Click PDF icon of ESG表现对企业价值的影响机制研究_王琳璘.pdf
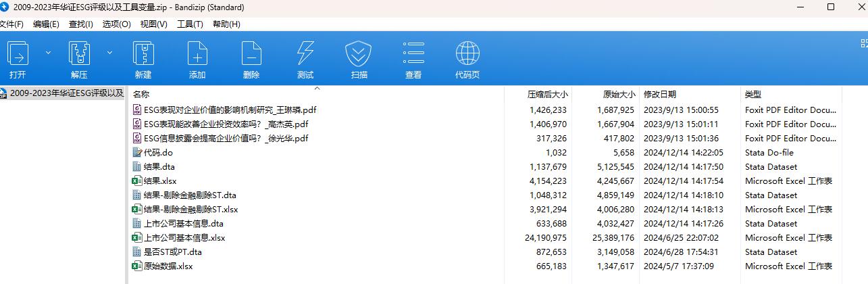Screen dimensions: 868x284 coord(138,110)
